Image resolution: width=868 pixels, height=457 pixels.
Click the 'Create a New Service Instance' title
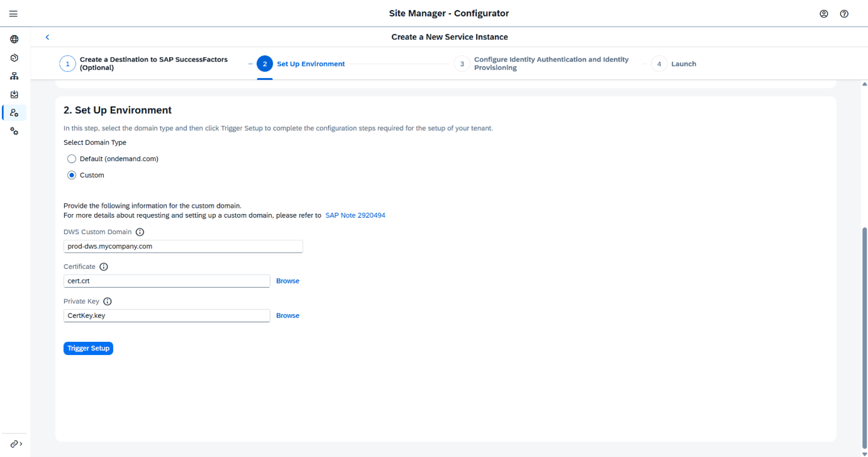click(449, 37)
